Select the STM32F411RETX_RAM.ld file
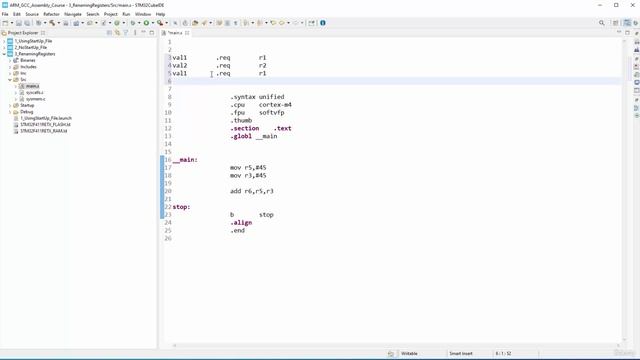Image resolution: width=640 pixels, height=360 pixels. [x=43, y=131]
